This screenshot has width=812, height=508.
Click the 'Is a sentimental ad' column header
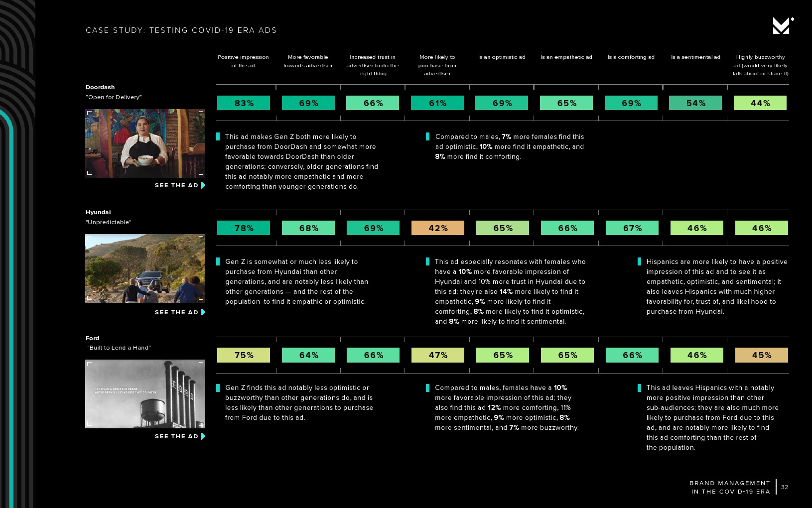coord(695,57)
